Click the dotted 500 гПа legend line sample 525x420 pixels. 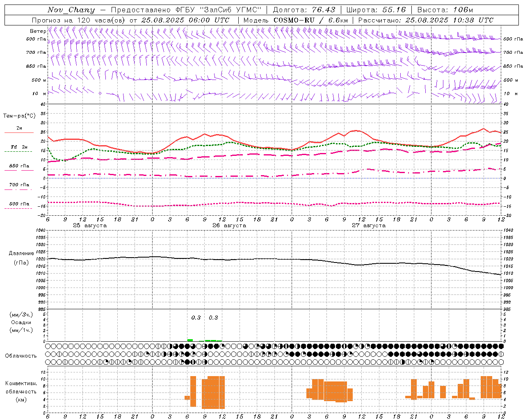[18, 208]
